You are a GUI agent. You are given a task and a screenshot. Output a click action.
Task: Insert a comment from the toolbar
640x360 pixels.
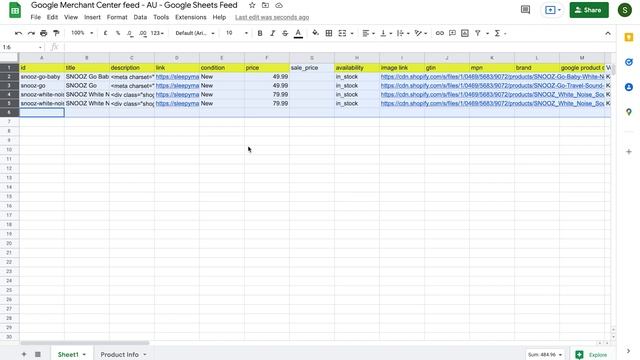coord(452,33)
